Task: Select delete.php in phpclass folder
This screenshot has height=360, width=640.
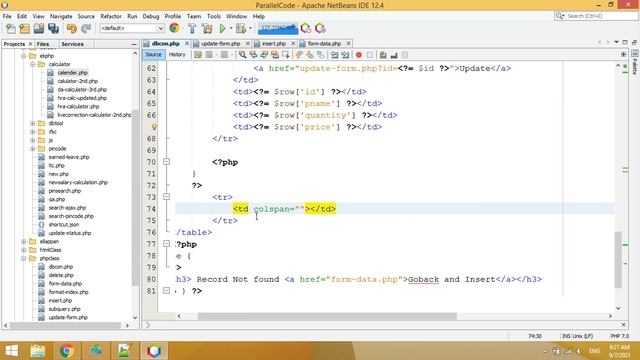Action: click(x=61, y=275)
